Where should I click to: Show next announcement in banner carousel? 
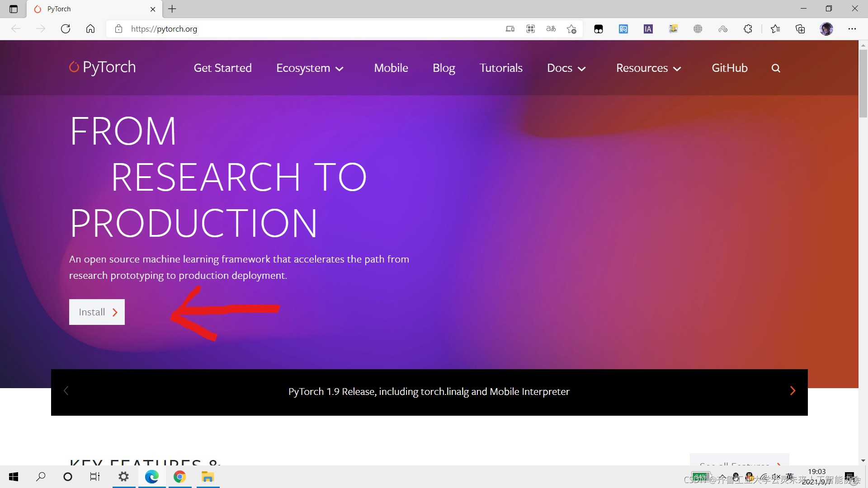(x=793, y=391)
